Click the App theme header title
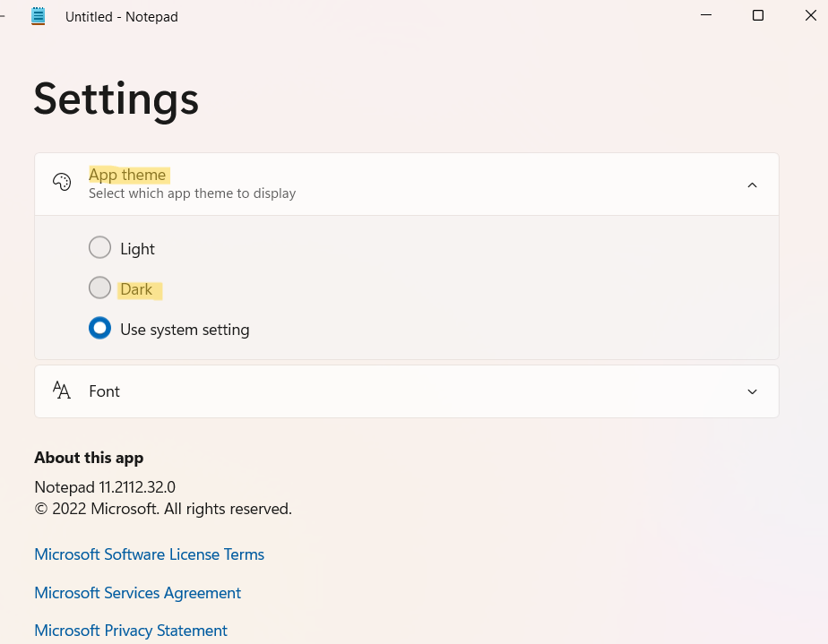 [127, 175]
